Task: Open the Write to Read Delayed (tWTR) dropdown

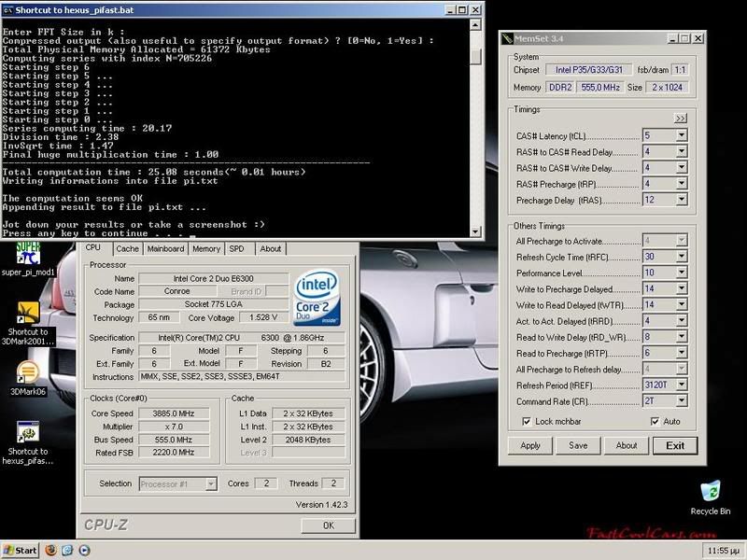Action: click(x=682, y=305)
